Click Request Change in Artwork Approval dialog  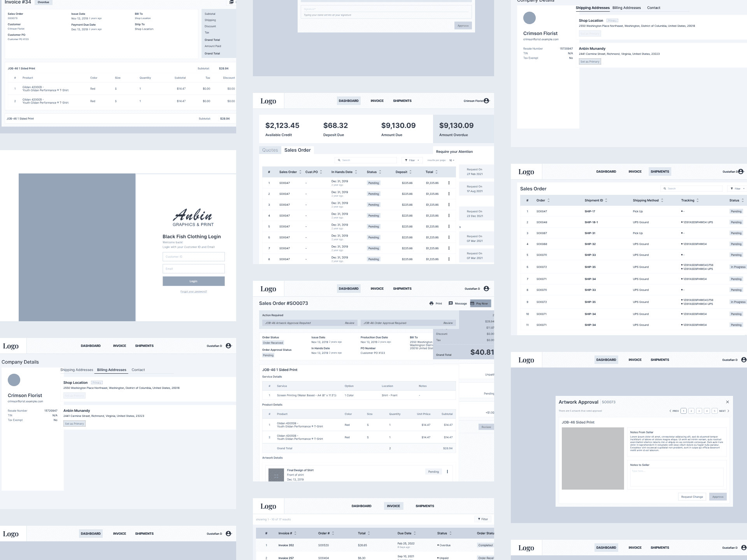point(692,497)
